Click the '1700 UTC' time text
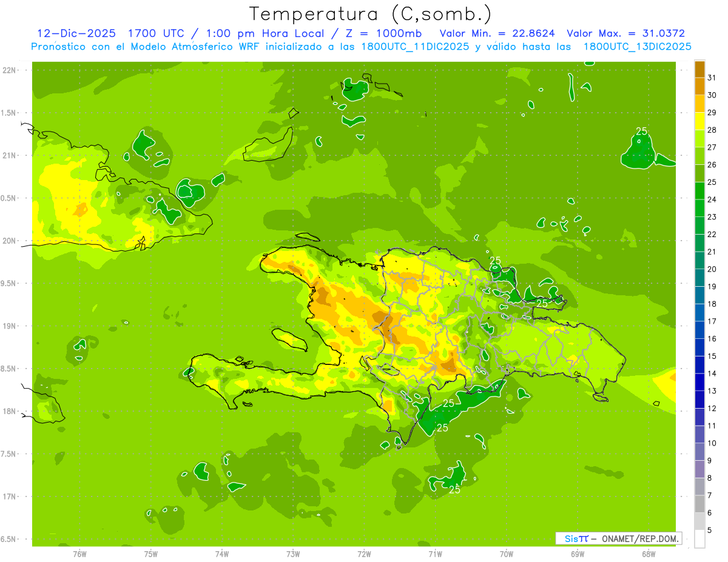 (157, 34)
